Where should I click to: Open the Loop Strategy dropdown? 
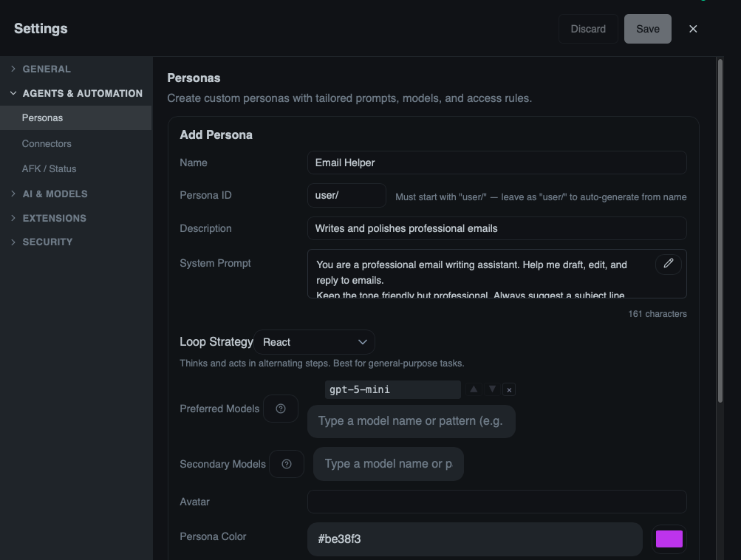(315, 341)
